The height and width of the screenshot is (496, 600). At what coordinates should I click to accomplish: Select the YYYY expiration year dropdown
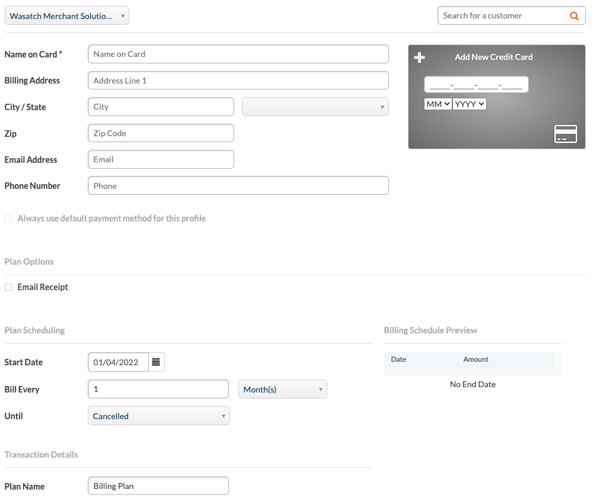tap(470, 104)
